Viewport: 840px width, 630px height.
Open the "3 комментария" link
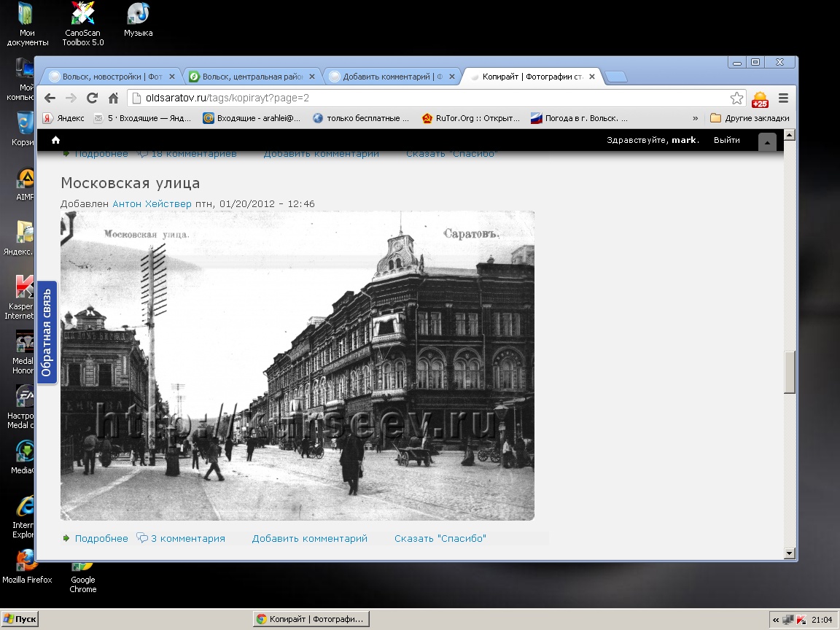pyautogui.click(x=187, y=539)
